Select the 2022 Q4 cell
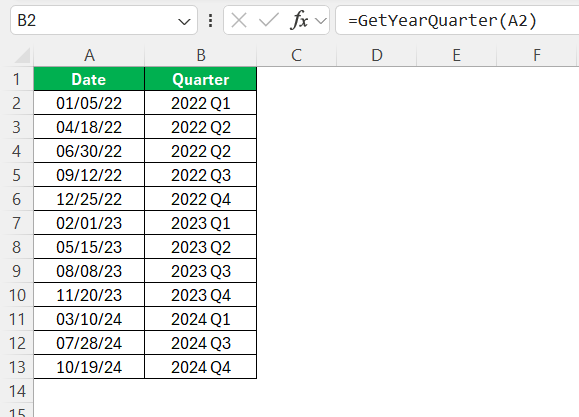The height and width of the screenshot is (417, 579). tap(201, 199)
